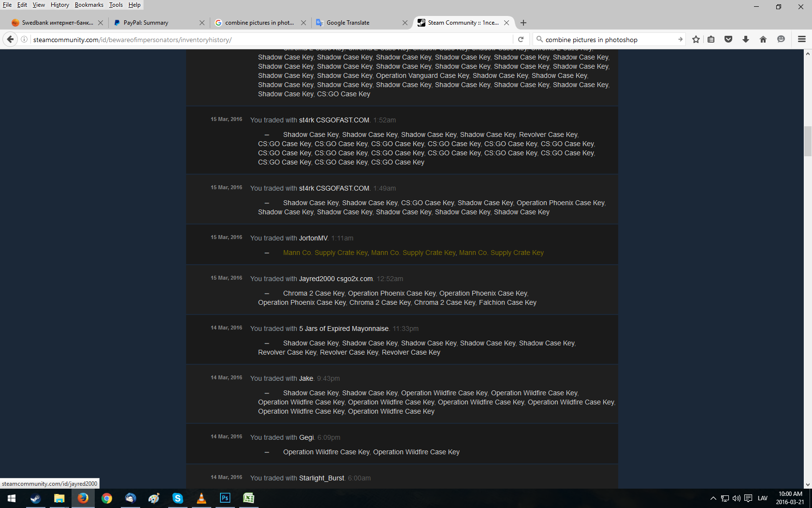812x508 pixels.
Task: Open the downloads arrow panel
Action: pos(746,40)
